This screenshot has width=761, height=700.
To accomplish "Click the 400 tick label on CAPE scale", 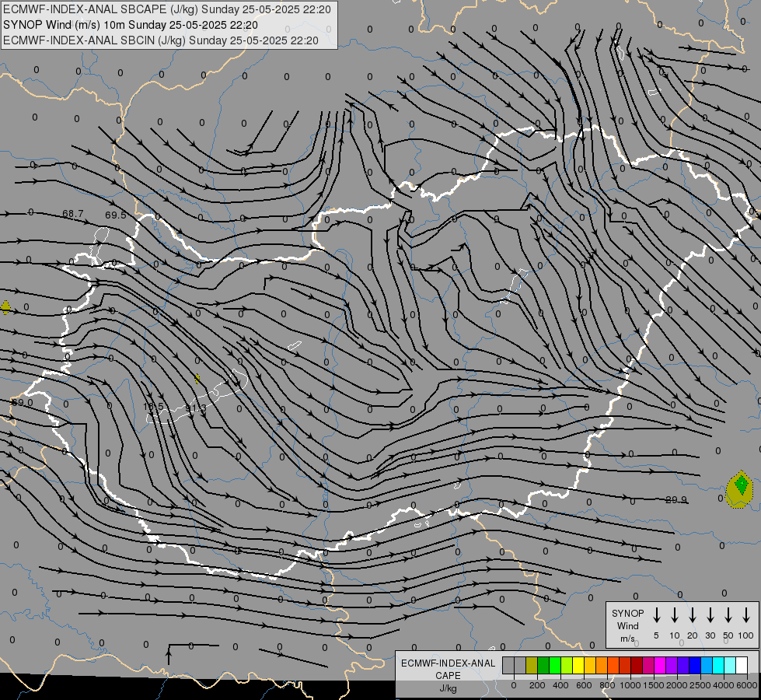I will coord(560,685).
